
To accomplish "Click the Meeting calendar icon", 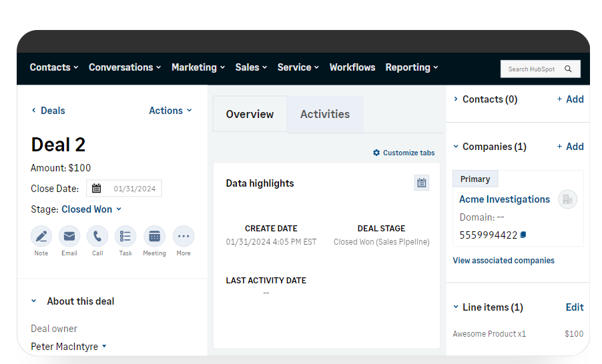I will 154,236.
